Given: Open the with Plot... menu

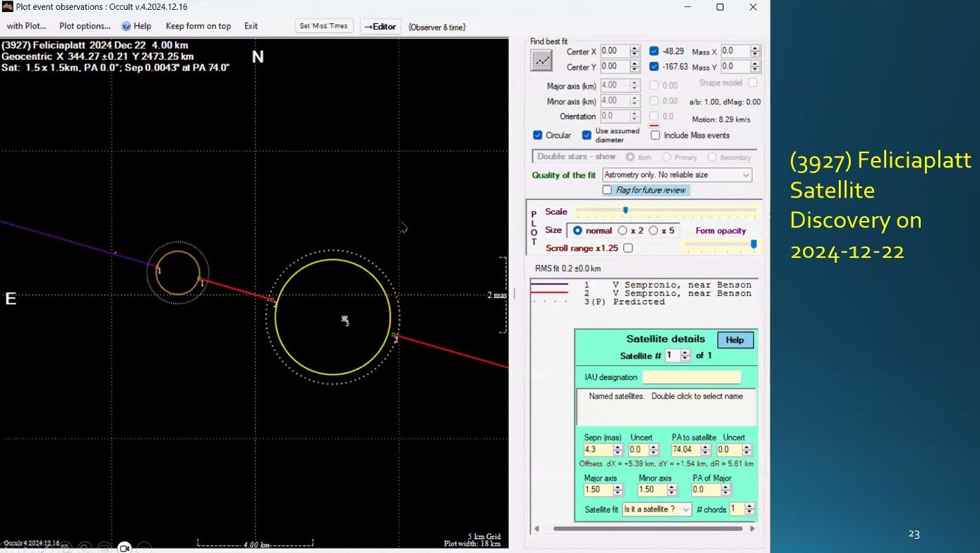Looking at the screenshot, I should point(26,26).
